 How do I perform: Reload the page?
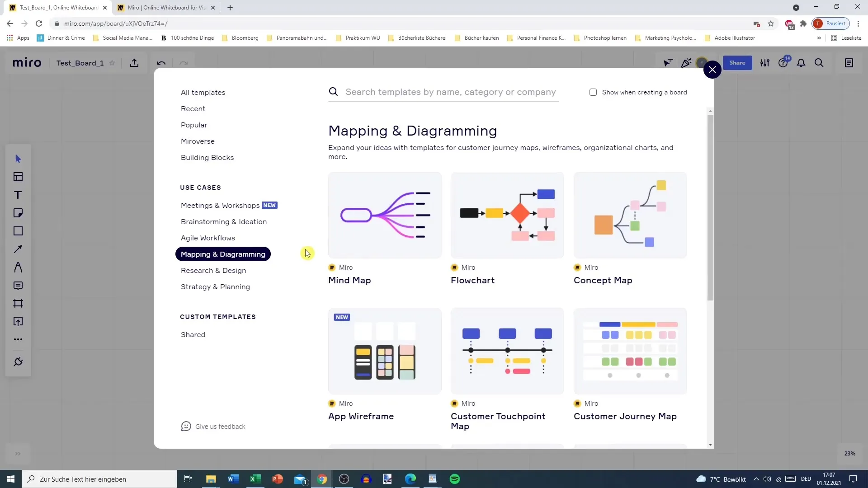click(x=39, y=23)
